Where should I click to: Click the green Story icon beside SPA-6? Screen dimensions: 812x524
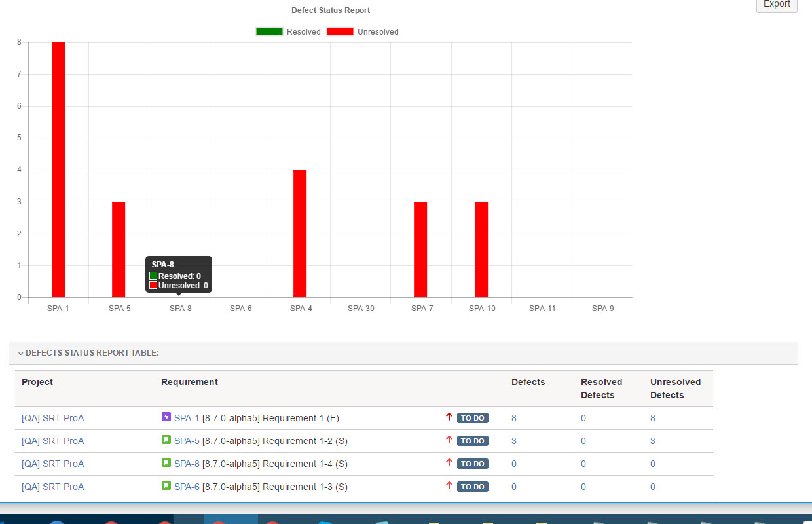[x=166, y=486]
